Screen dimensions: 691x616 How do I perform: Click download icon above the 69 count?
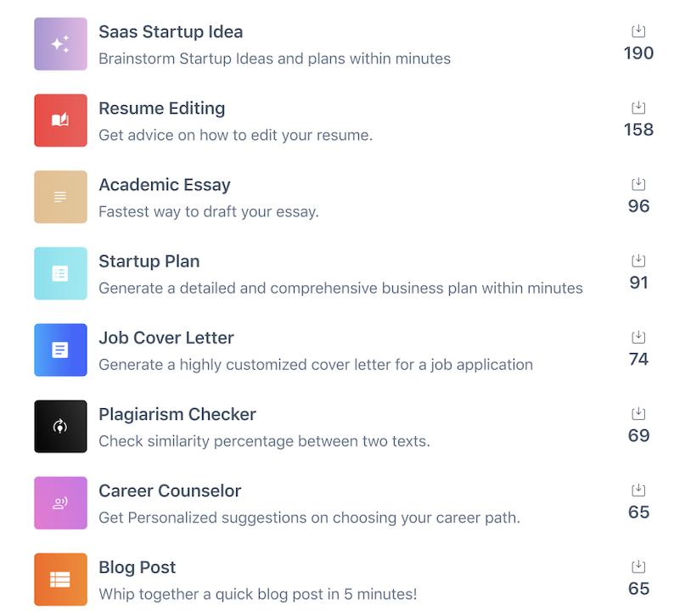point(638,413)
